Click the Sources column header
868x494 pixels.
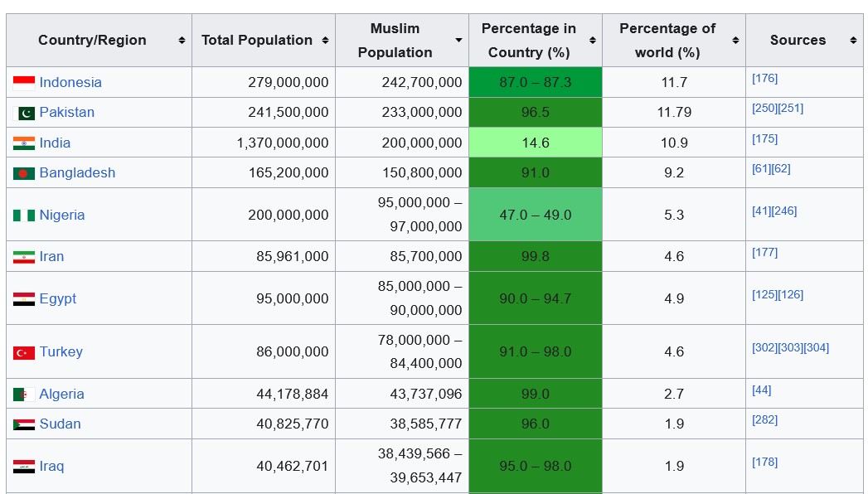[798, 41]
